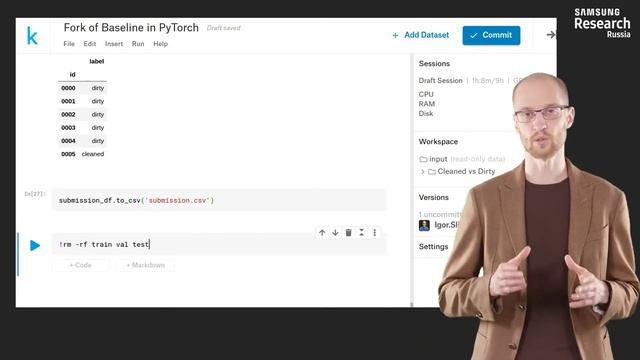Click the input folder icon

coord(423,159)
